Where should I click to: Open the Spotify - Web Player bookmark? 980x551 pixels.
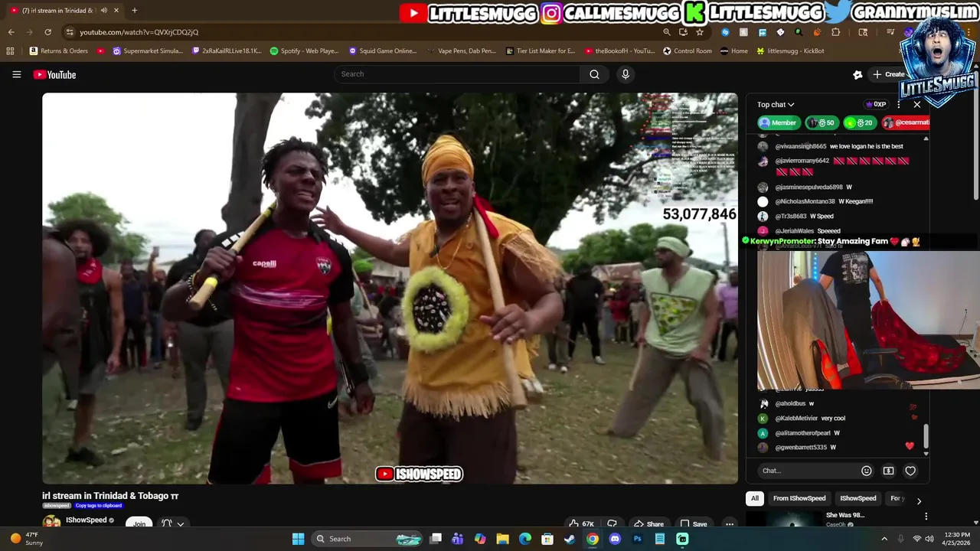pos(304,51)
